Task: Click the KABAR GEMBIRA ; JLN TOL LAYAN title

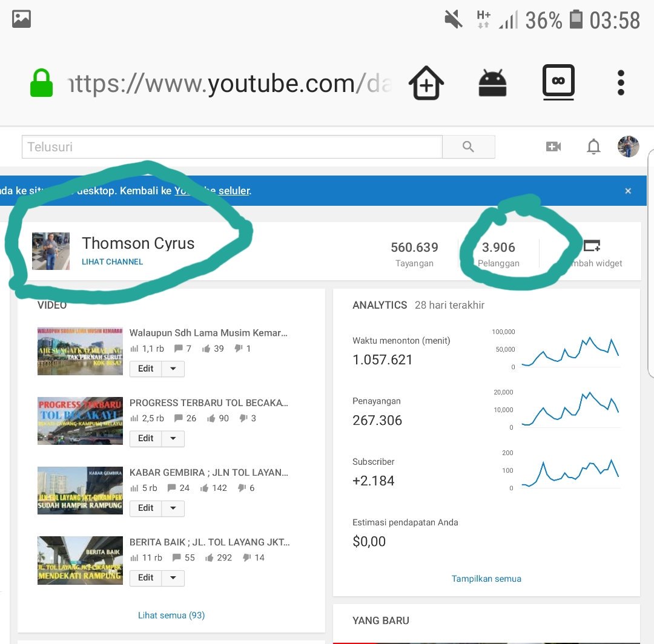Action: pyautogui.click(x=208, y=472)
